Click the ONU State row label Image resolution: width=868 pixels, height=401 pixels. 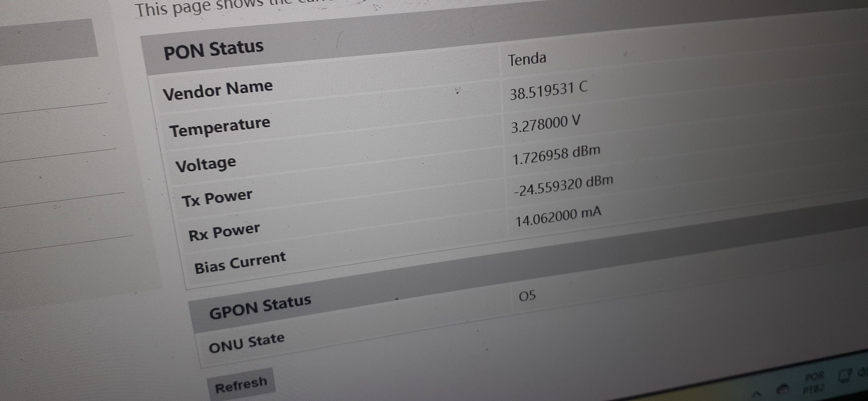pos(246,342)
